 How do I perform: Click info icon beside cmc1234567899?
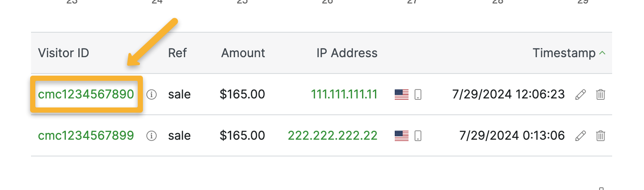(151, 136)
